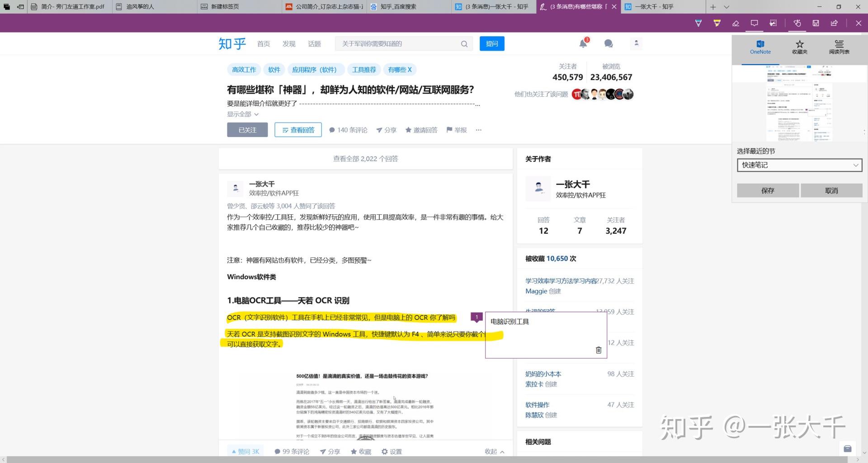Switch to the 新建标签页 tab

[239, 7]
